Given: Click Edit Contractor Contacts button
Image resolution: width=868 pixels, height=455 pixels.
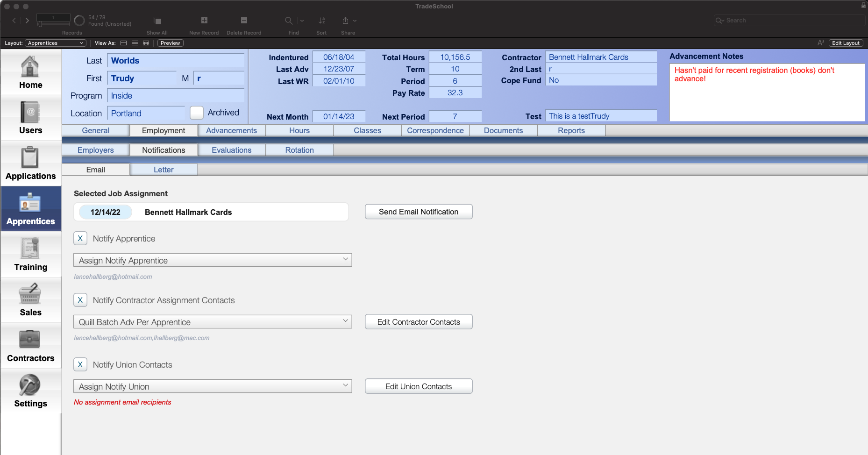Looking at the screenshot, I should click(x=419, y=322).
